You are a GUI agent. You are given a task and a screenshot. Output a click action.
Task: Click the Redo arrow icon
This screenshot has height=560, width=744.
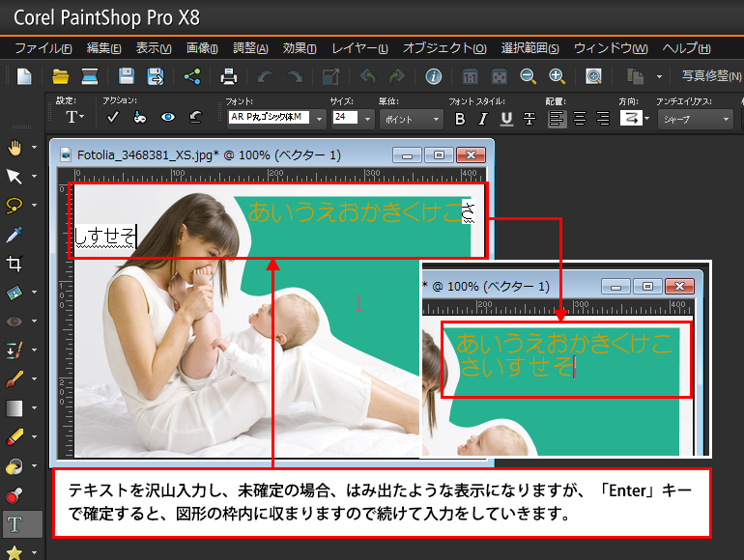(x=295, y=76)
